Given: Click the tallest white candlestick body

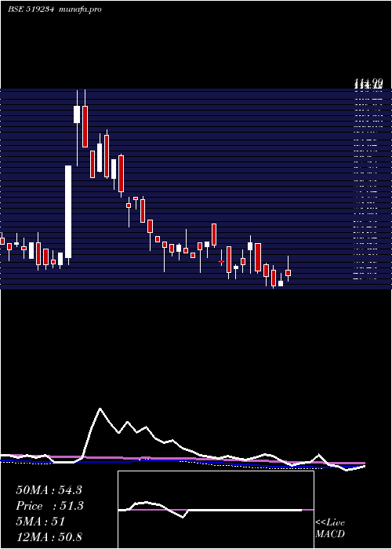Looking at the screenshot, I should click(68, 212).
